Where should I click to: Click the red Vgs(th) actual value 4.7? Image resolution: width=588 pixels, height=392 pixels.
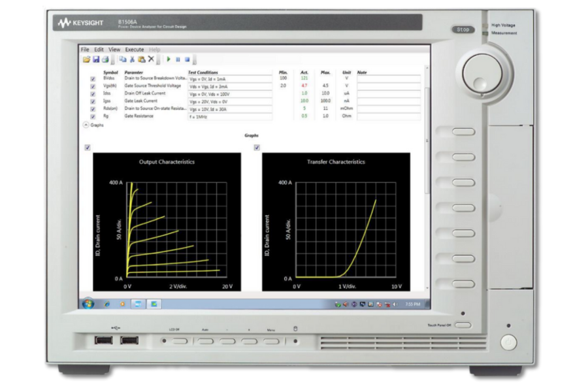304,86
